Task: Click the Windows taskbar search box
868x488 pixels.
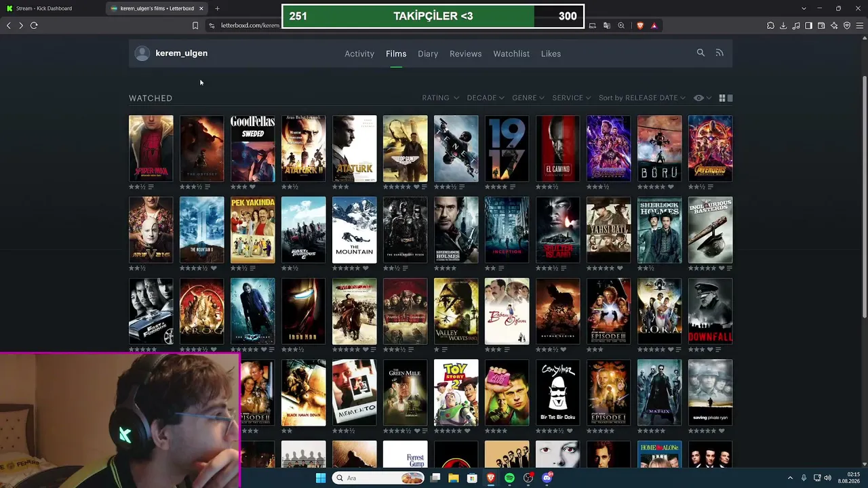Action: (x=378, y=478)
